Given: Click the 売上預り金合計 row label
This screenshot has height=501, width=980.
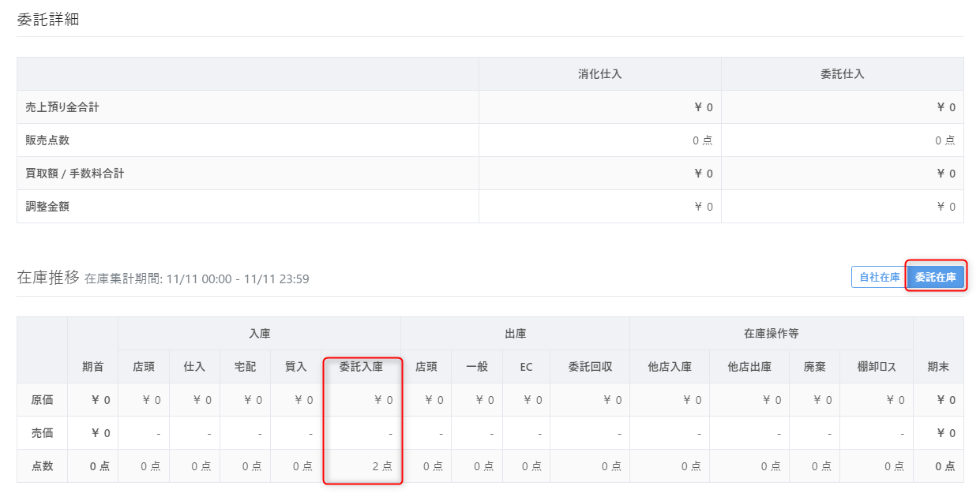Looking at the screenshot, I should pos(62,107).
